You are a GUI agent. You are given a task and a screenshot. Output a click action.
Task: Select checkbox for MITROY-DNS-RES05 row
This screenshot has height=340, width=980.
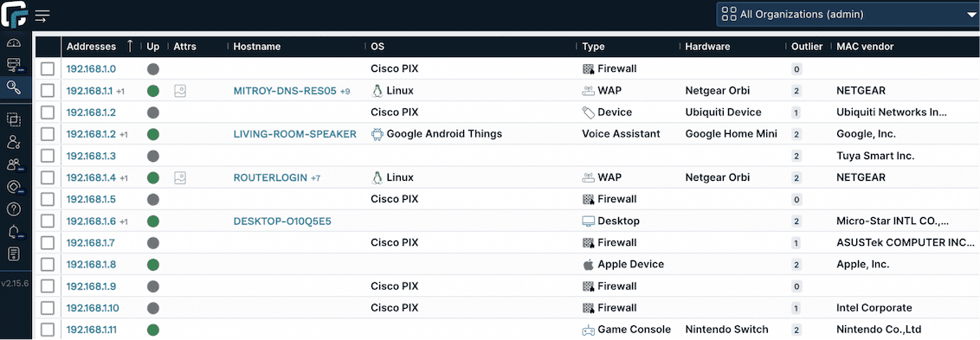coord(48,91)
